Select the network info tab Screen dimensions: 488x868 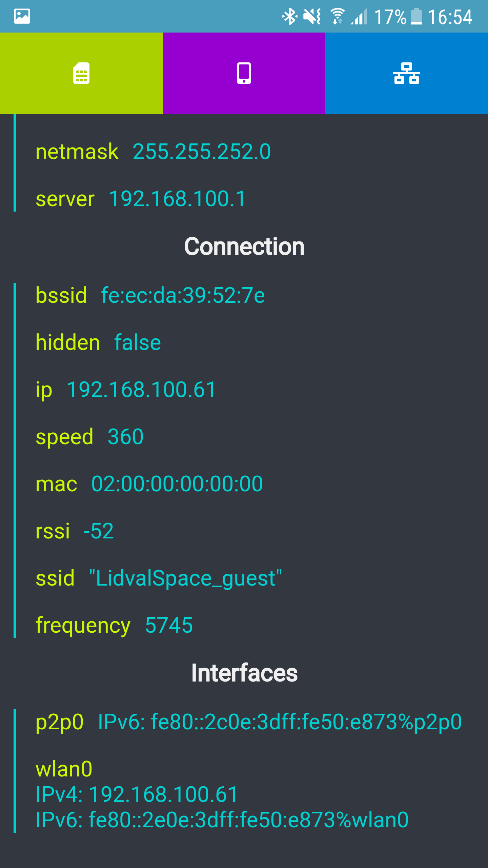(407, 73)
